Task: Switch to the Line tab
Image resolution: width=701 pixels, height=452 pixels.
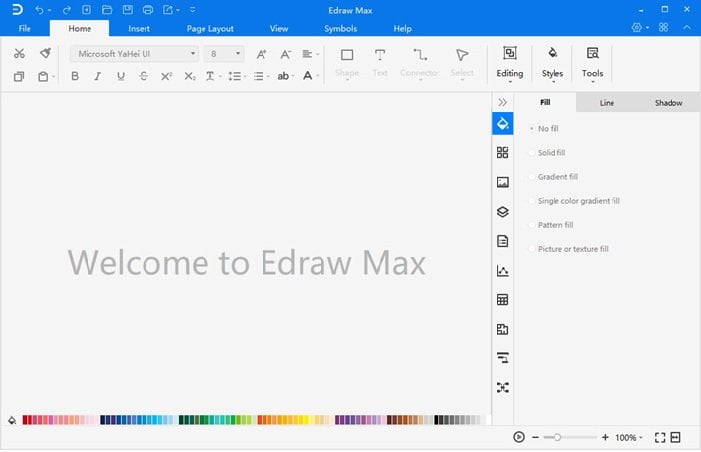Action: tap(607, 103)
